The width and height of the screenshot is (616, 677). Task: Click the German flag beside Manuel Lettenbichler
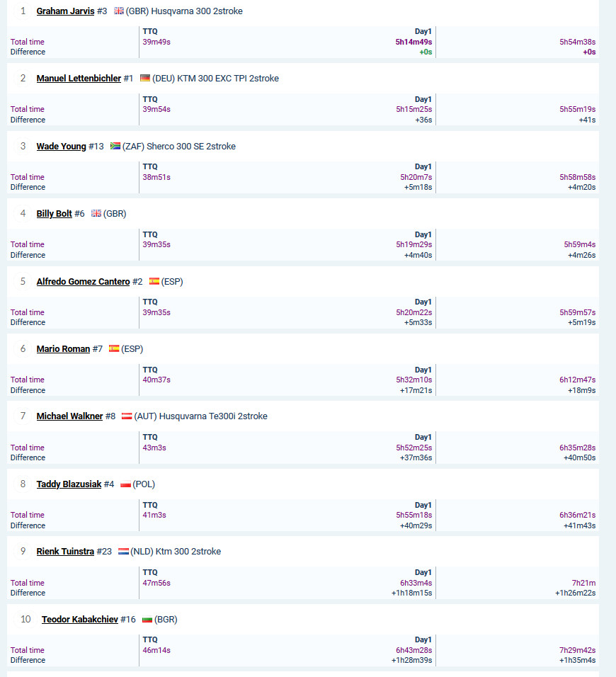tap(145, 78)
